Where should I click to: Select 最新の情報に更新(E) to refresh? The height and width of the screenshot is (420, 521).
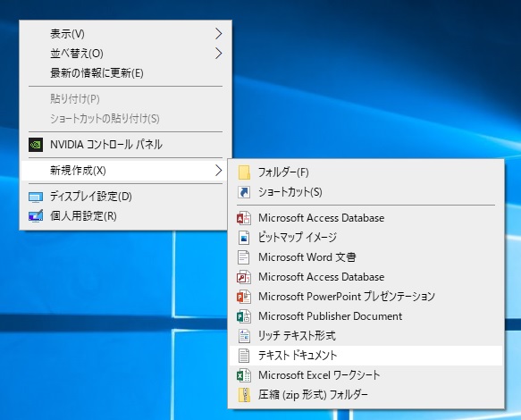[127, 72]
